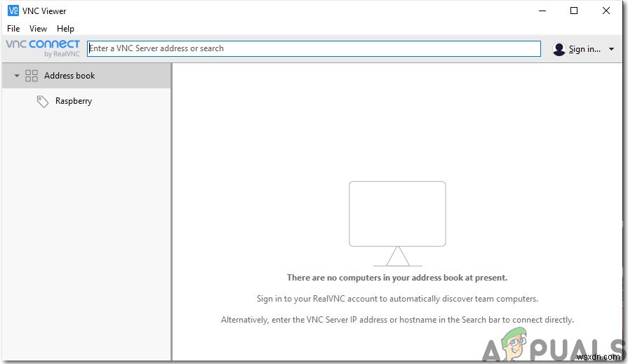Click 'There are no computers' message text

coord(397,278)
